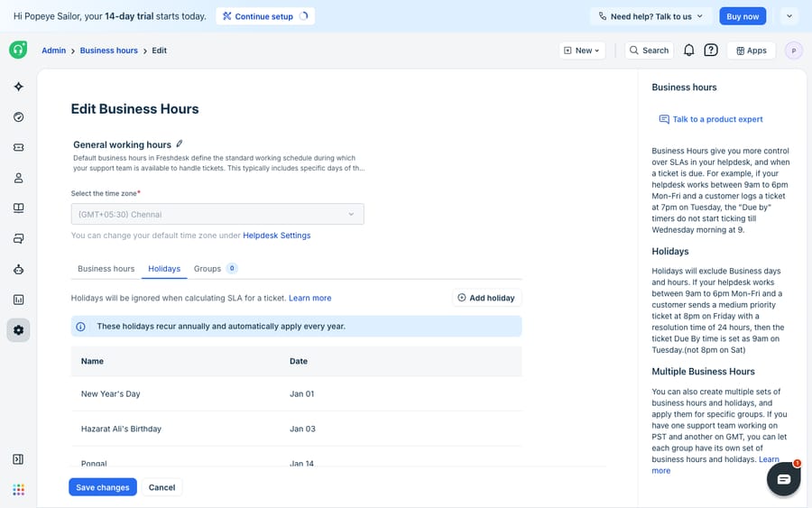Expand the New dropdown
Screen dimensions: 812x508
(582, 51)
